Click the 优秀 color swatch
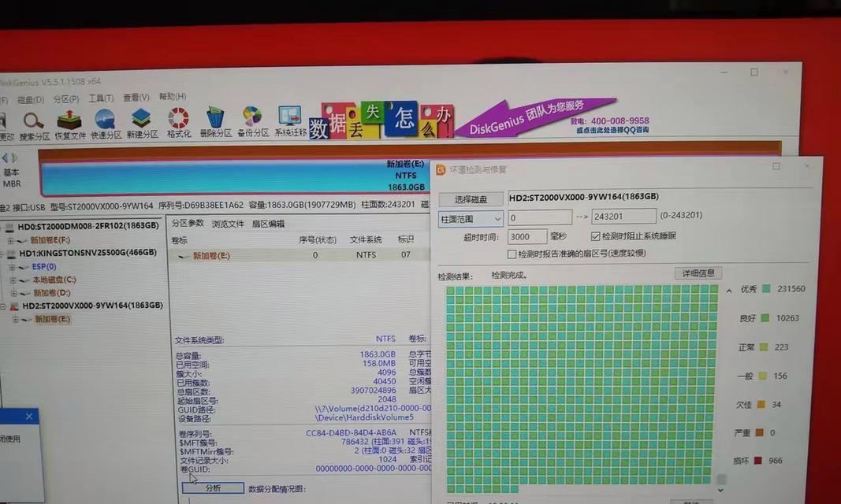 pos(766,289)
